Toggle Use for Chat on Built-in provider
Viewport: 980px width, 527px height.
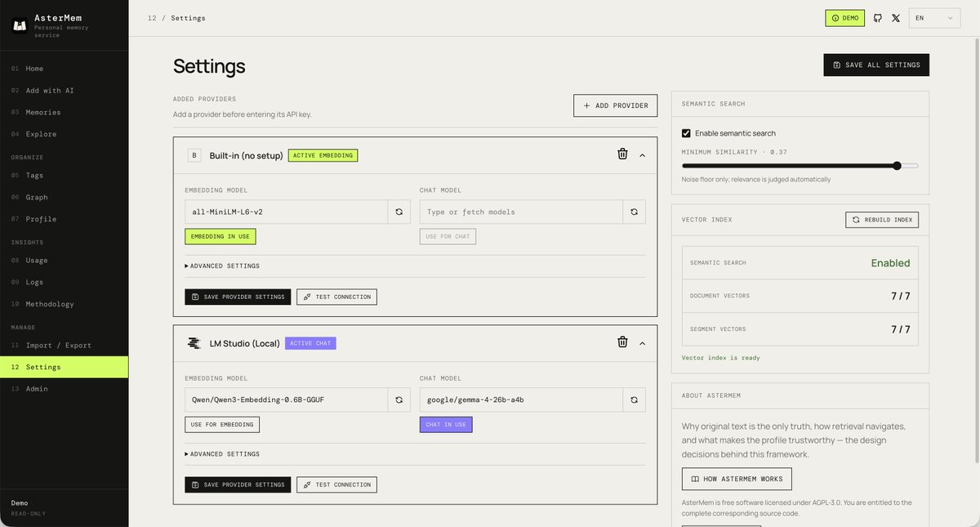tap(448, 236)
